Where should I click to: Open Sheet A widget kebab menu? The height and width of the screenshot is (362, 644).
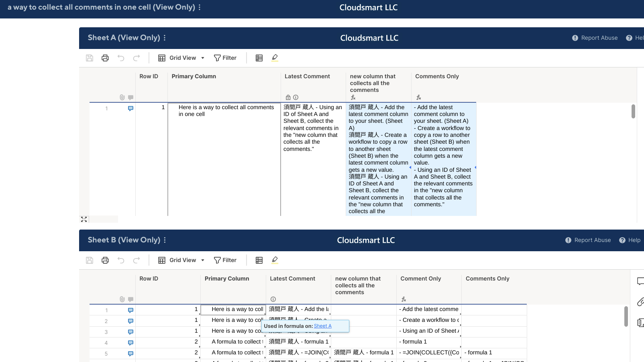(x=165, y=38)
